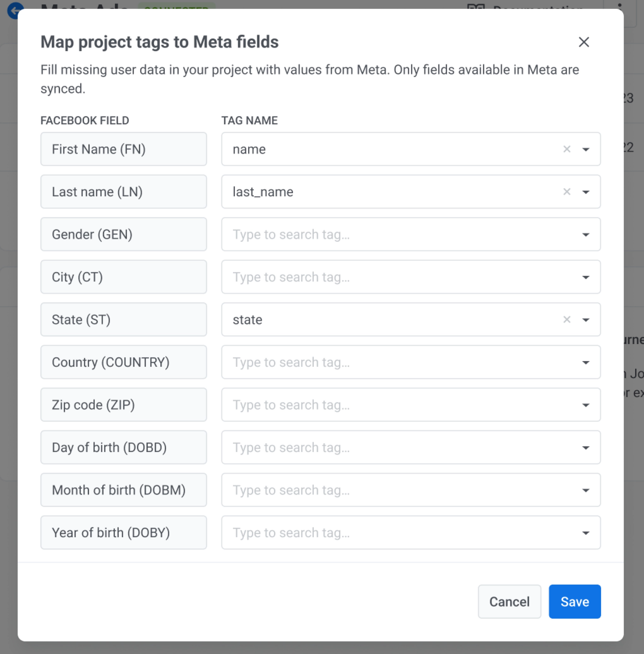Click the FACEBOOK FIELD column header
The width and height of the screenshot is (644, 654).
tap(85, 120)
